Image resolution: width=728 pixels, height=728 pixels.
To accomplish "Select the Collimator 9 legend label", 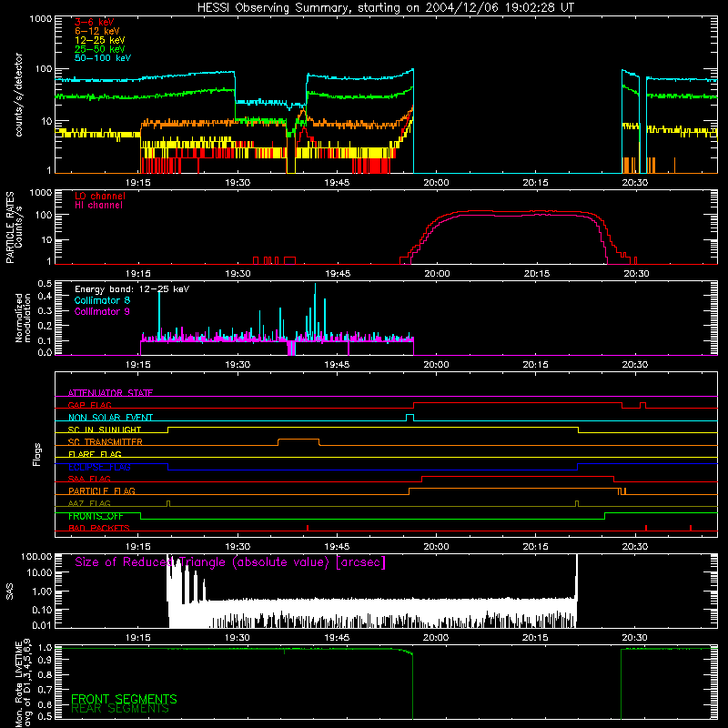I will click(102, 311).
